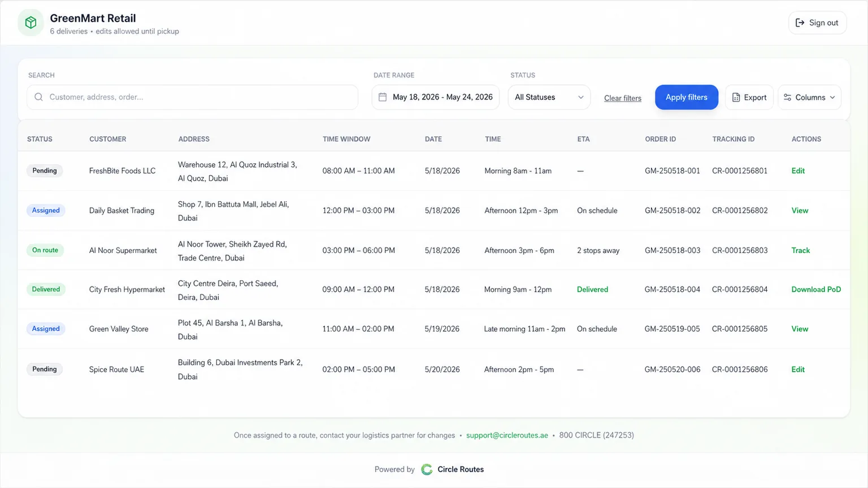
Task: Click the Circle Routes logo in footer
Action: (427, 469)
